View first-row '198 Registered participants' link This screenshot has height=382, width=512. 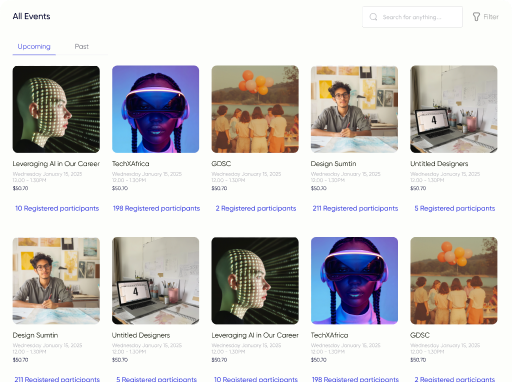click(156, 208)
